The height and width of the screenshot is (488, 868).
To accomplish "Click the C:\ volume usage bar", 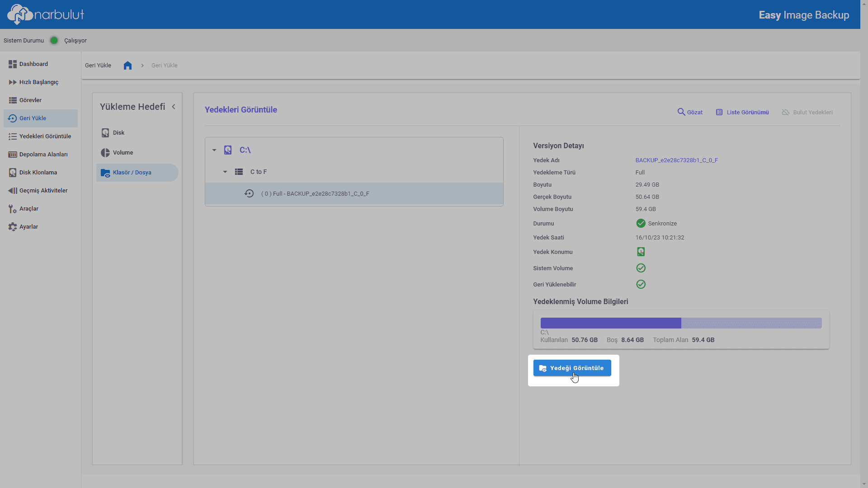I will pos(680,323).
